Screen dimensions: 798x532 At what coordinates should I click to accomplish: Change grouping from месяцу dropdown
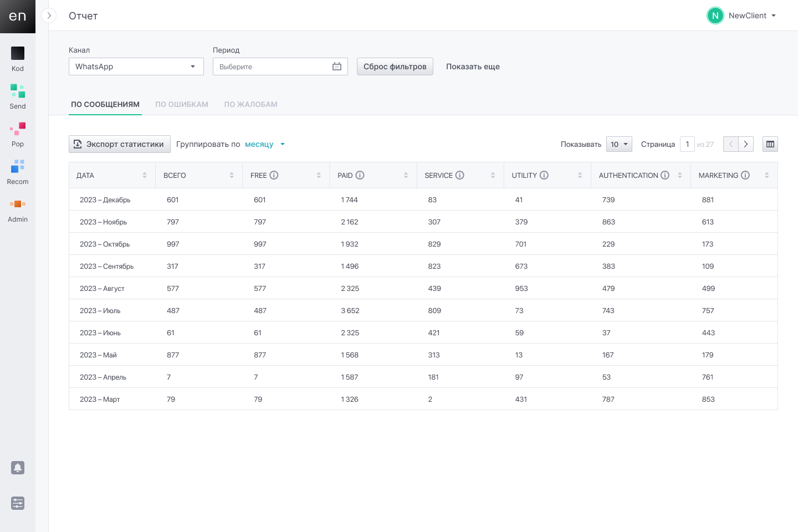(x=264, y=144)
